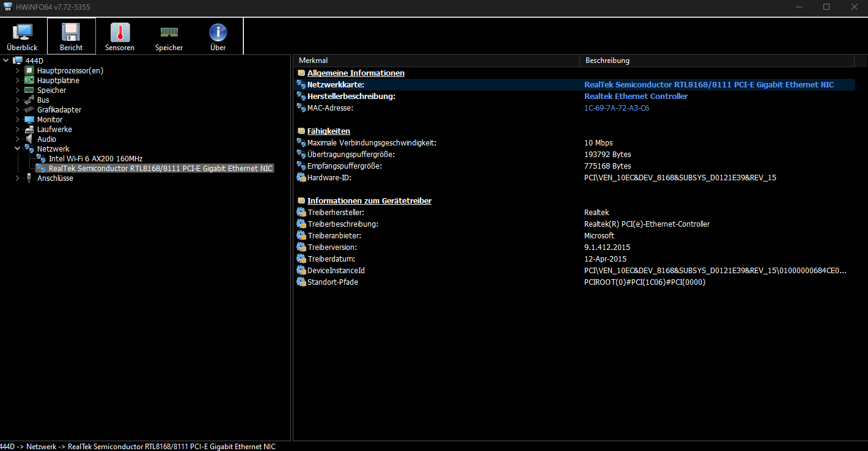Select the Hardware-ID row
868x451 pixels.
[x=575, y=177]
